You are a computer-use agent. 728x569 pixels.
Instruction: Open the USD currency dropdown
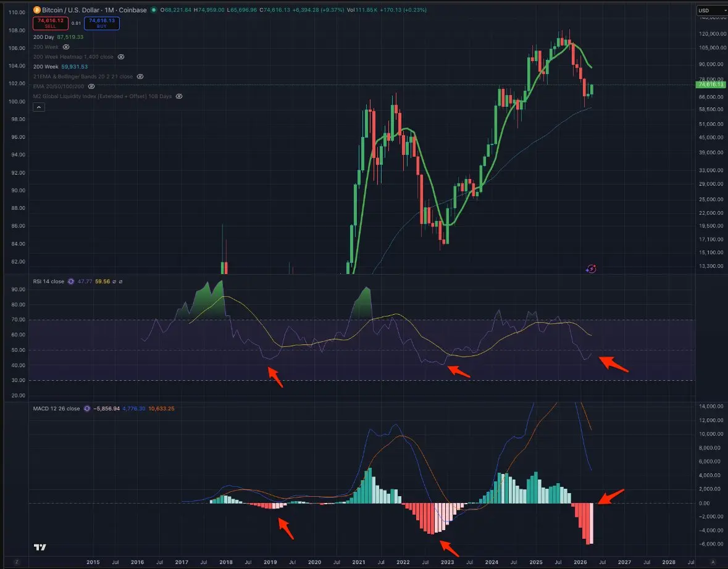tap(712, 10)
